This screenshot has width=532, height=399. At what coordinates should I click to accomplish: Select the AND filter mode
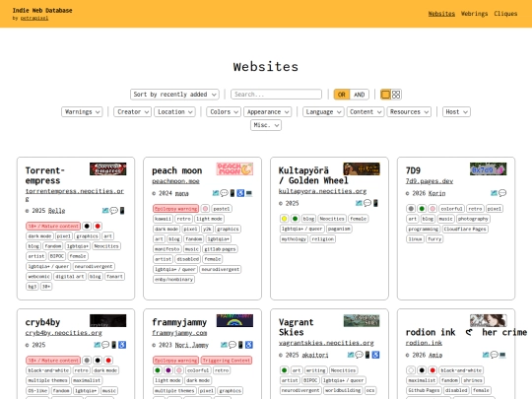pyautogui.click(x=360, y=95)
